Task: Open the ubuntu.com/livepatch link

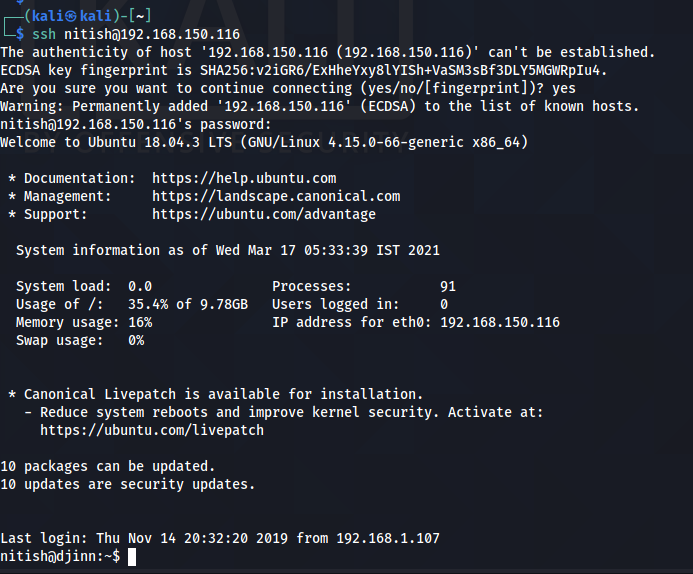Action: [x=152, y=430]
